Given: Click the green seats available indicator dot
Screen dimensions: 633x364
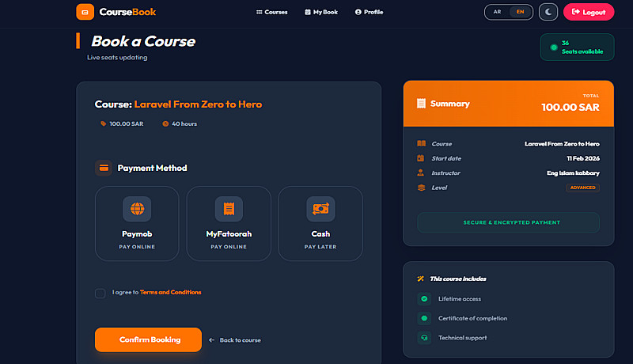Looking at the screenshot, I should (554, 47).
